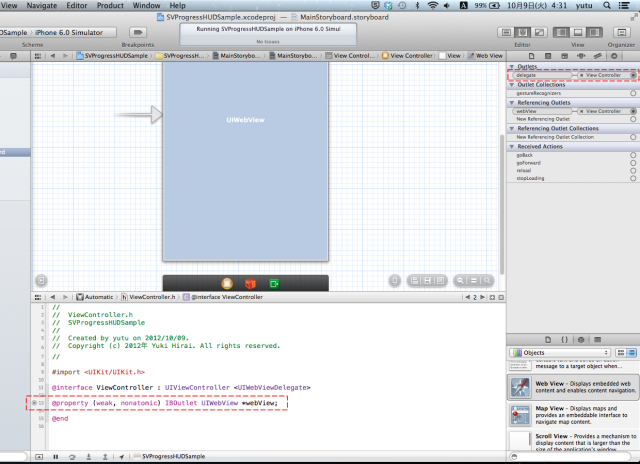Remove the webView View Controller connection
This screenshot has height=464, width=640.
pos(582,111)
